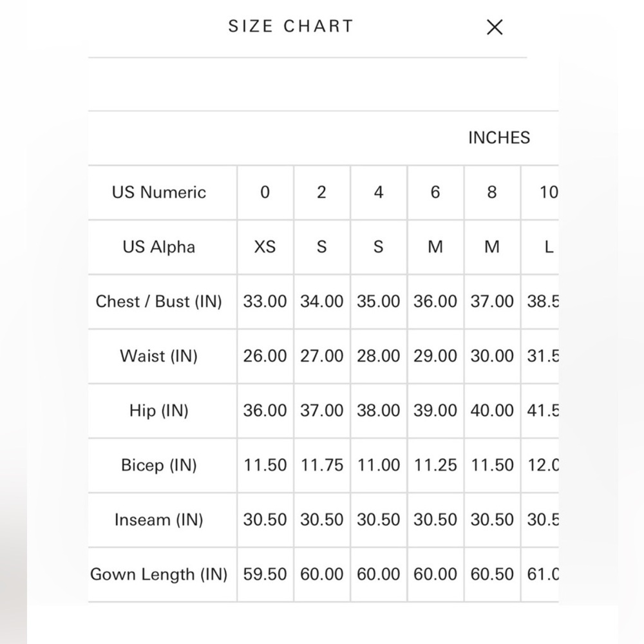Screen dimensions: 644x644
Task: Click the 33.00 chest measurement cell
Action: pyautogui.click(x=265, y=301)
